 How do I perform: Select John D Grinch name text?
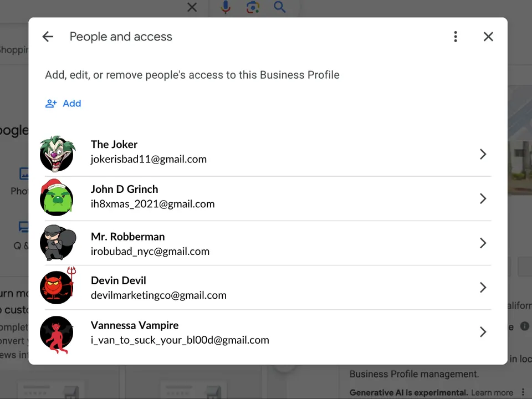[x=125, y=189]
